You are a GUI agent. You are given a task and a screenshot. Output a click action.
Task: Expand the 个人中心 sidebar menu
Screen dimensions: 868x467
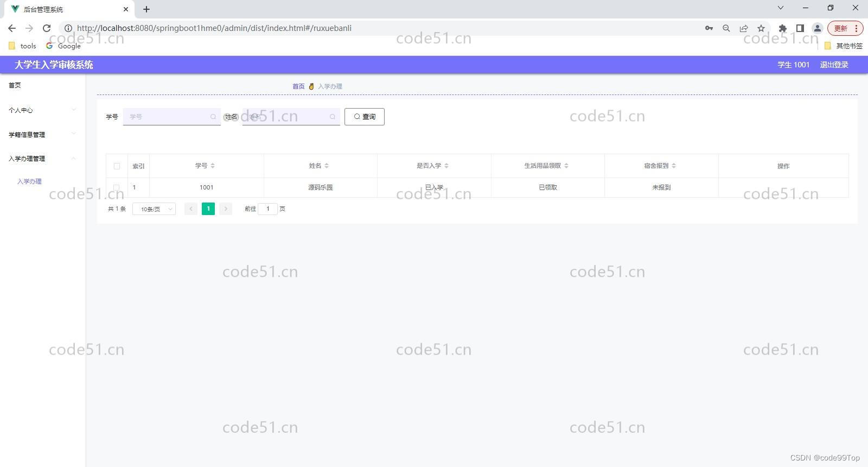point(42,110)
